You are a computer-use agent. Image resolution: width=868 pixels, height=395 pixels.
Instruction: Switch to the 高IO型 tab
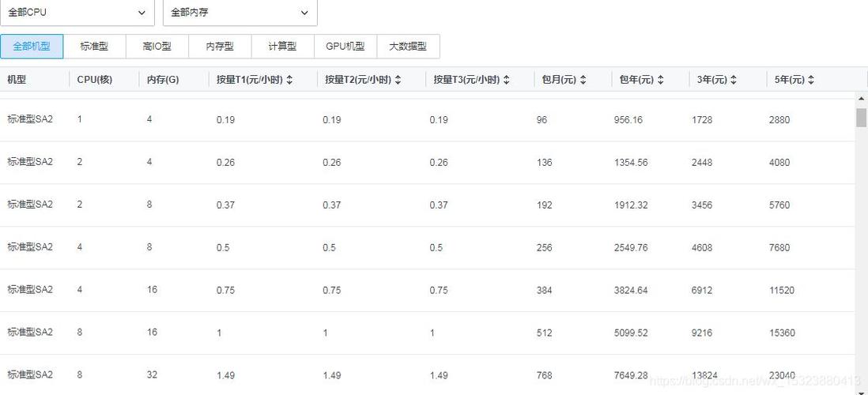pyautogui.click(x=157, y=47)
